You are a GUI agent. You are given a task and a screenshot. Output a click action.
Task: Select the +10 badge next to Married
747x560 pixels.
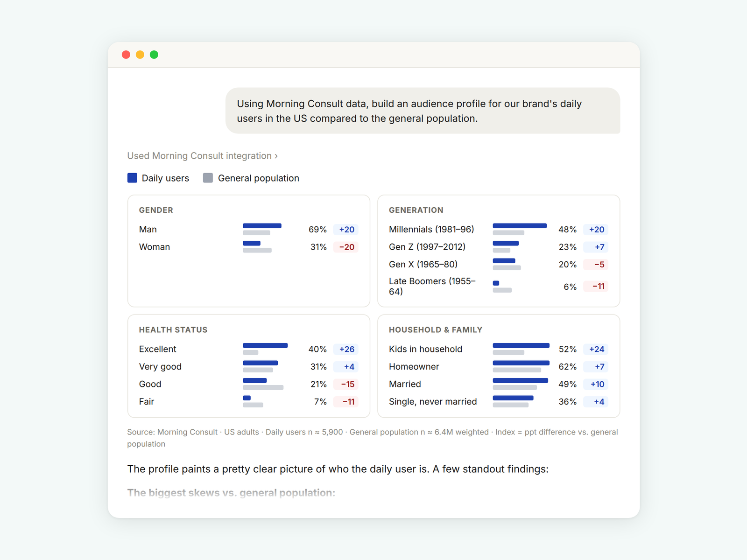tap(596, 384)
